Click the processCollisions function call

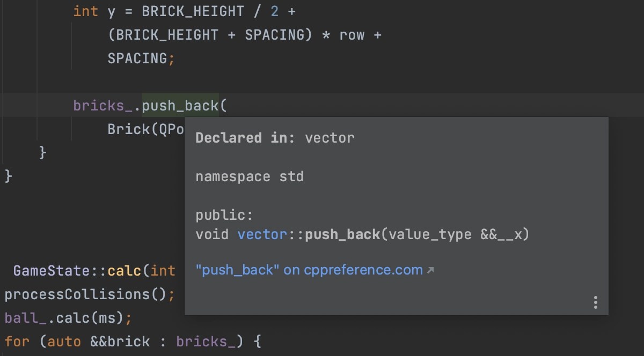[77, 294]
